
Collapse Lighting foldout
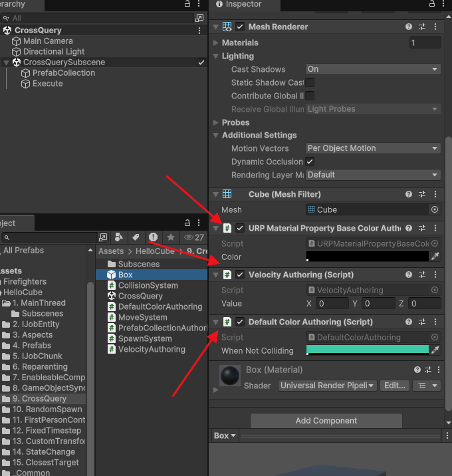click(216, 56)
